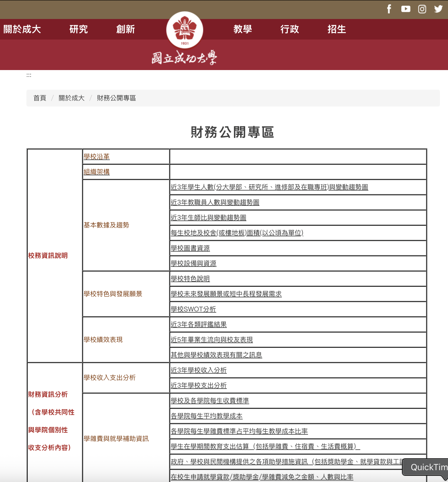This screenshot has height=482, width=448.
Task: Open the Twitter bird icon
Action: click(438, 9)
